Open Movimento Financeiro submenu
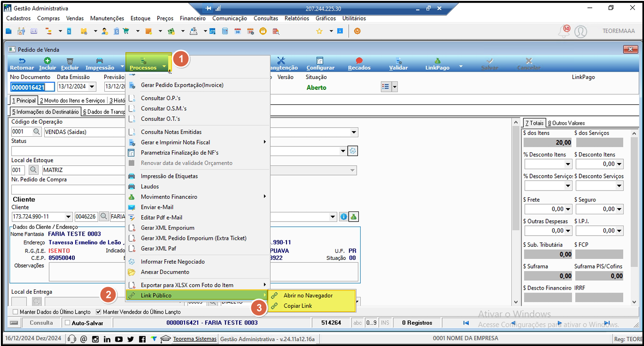This screenshot has height=346, width=644. [198, 197]
